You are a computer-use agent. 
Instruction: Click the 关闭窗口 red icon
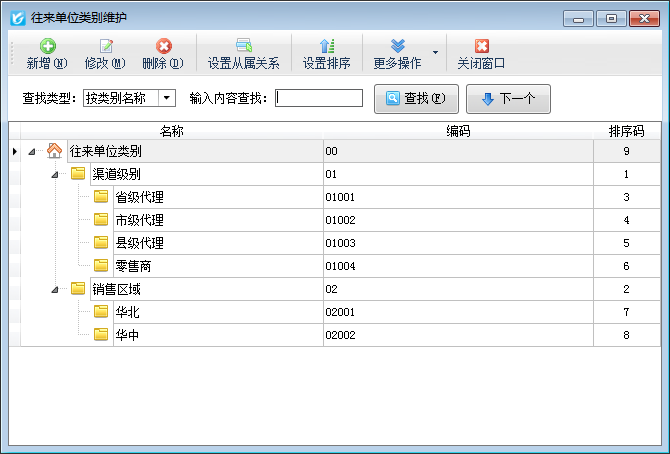481,46
